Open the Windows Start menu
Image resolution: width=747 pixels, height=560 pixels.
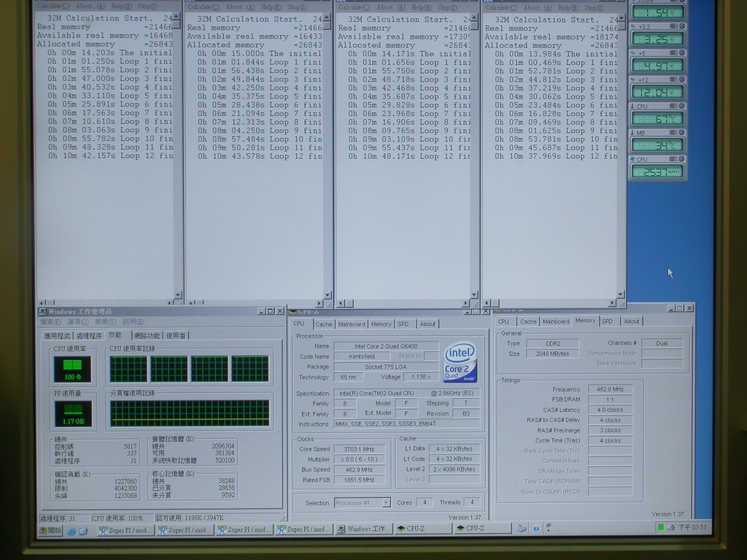tap(50, 530)
